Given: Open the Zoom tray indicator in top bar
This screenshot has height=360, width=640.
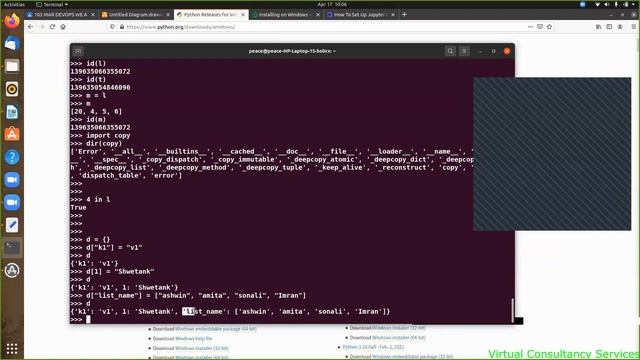Looking at the screenshot, I should (582, 4).
